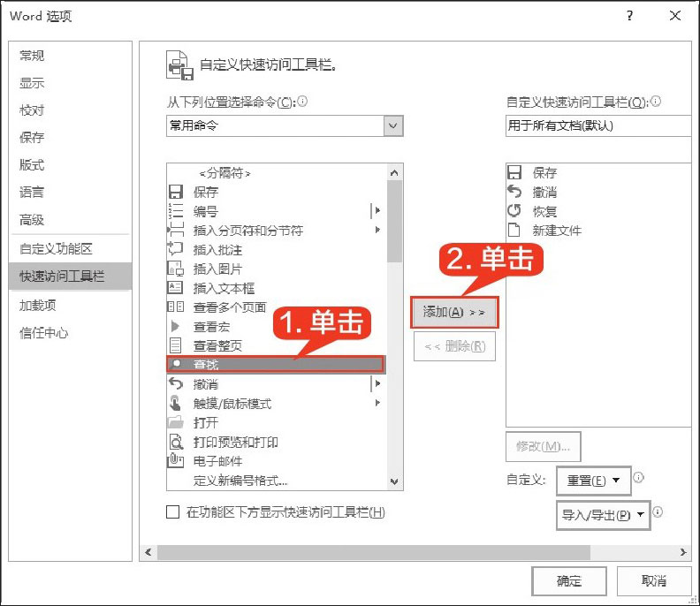This screenshot has width=700, height=606.
Task: Click the horizontal scrollbar right arrow
Action: (683, 552)
